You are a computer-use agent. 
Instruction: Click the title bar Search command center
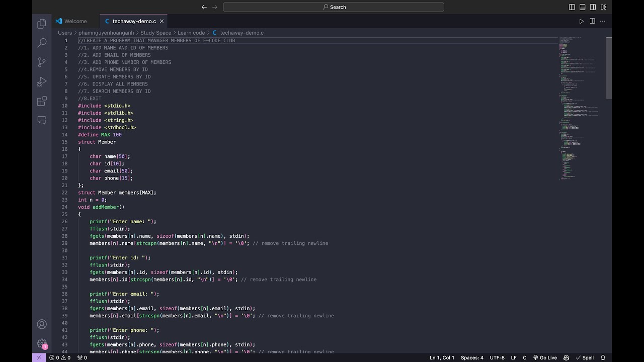click(334, 7)
